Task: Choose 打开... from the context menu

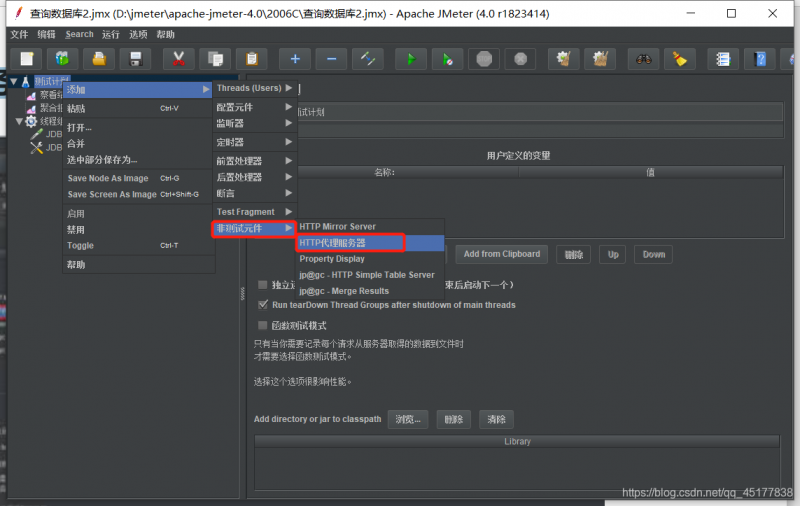Action: click(138, 128)
